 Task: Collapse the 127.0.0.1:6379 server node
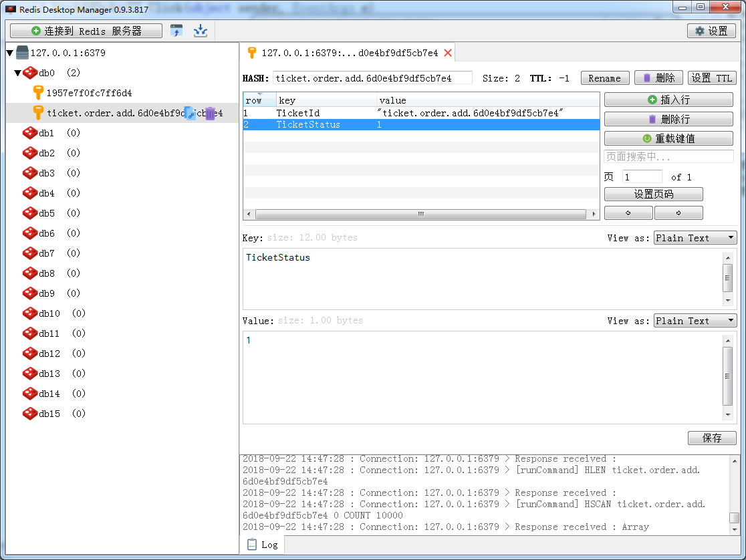tap(9, 53)
